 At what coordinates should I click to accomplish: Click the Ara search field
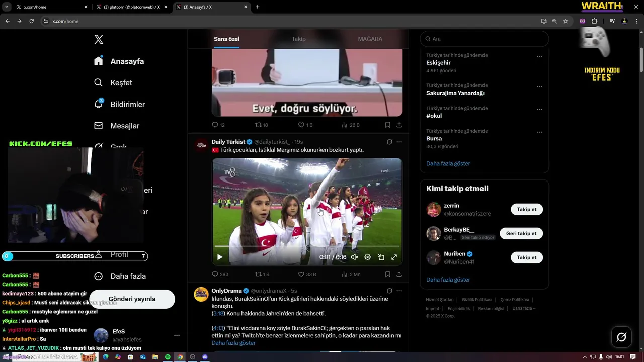(x=485, y=39)
